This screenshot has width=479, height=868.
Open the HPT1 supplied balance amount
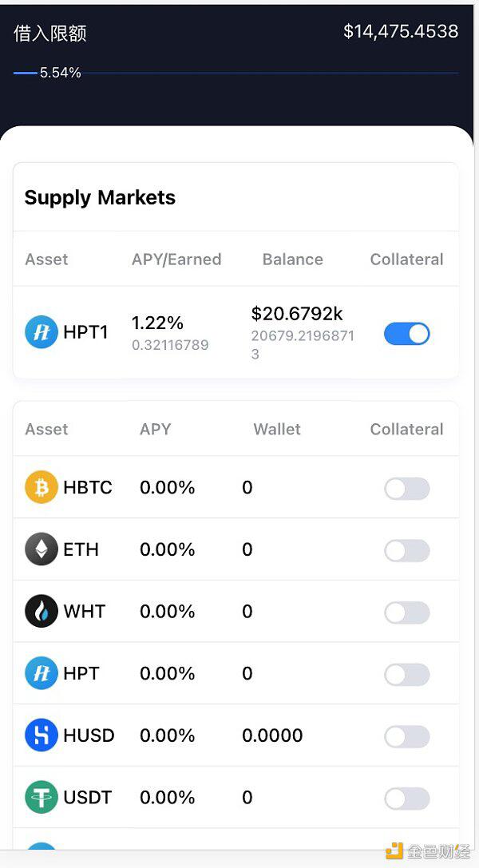(297, 314)
